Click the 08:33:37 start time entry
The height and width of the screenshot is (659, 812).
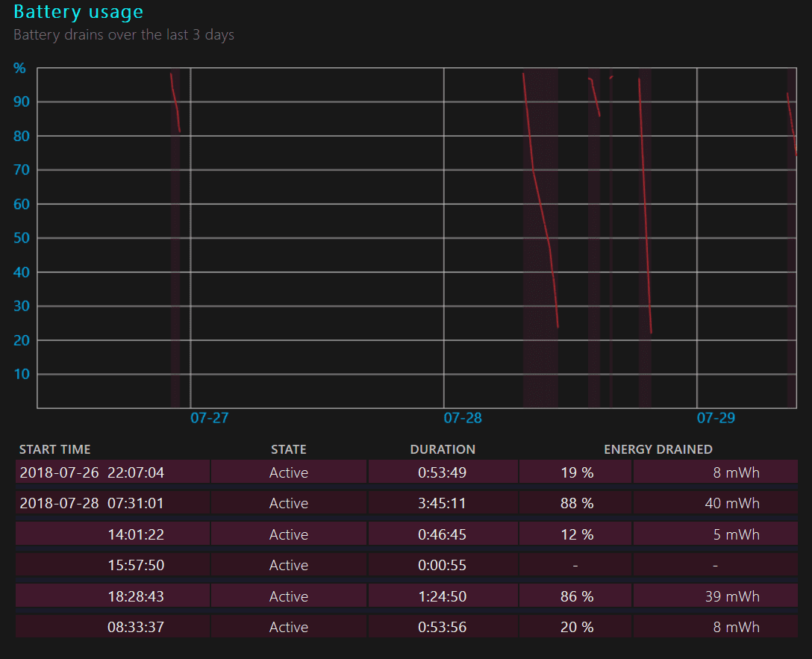(x=135, y=627)
